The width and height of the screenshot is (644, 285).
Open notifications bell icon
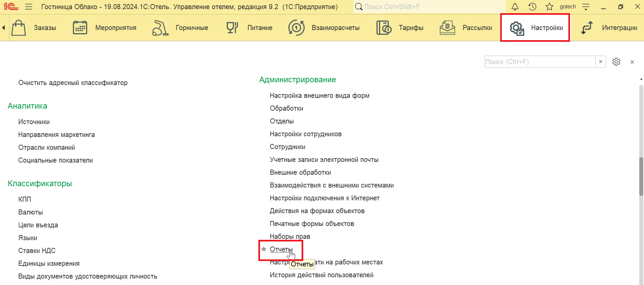coord(515,6)
